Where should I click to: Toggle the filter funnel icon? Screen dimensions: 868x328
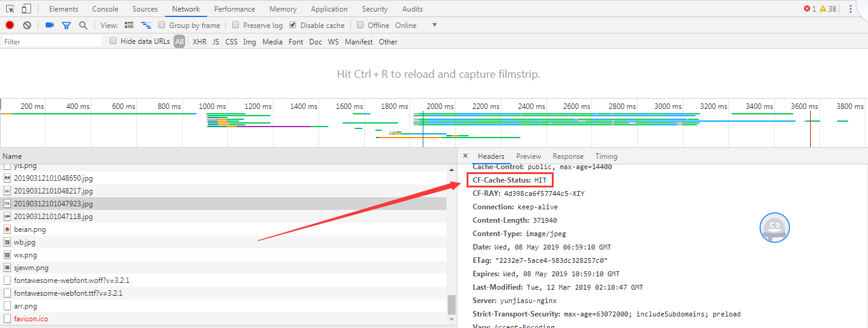66,25
